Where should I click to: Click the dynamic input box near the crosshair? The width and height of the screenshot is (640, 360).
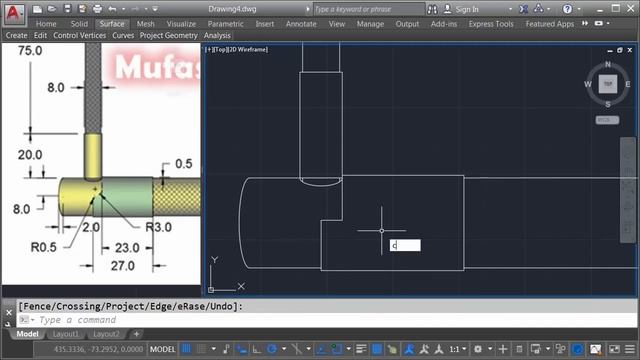405,245
